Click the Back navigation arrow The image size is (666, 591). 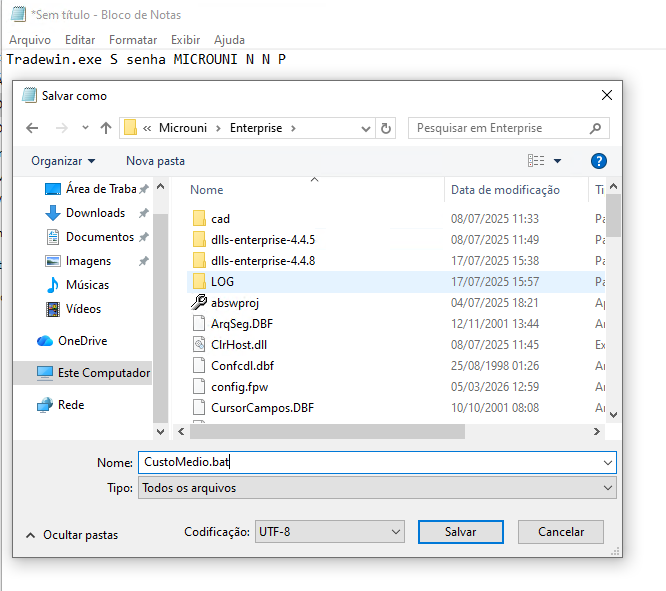pyautogui.click(x=32, y=128)
